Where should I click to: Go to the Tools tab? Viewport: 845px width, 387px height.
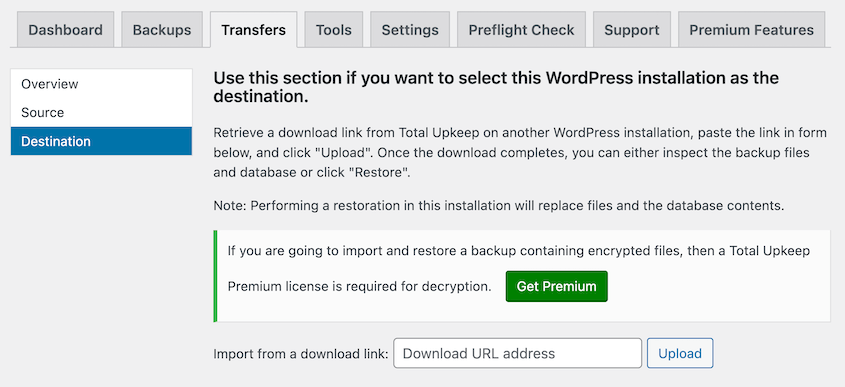(334, 30)
